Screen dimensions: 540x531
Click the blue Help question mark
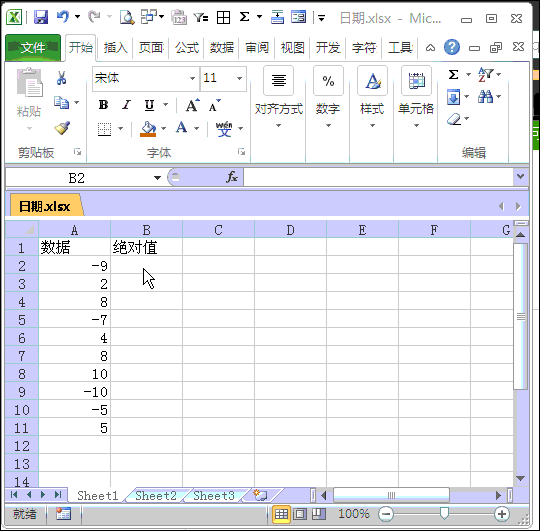click(451, 47)
